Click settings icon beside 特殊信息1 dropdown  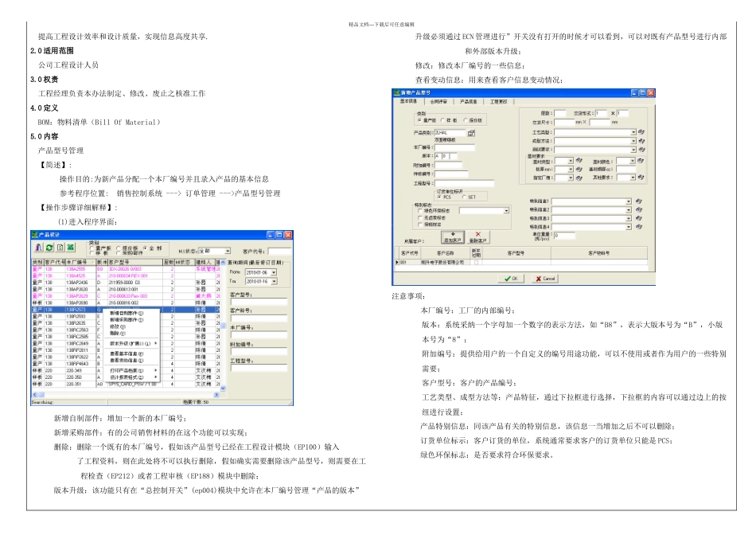tap(639, 201)
